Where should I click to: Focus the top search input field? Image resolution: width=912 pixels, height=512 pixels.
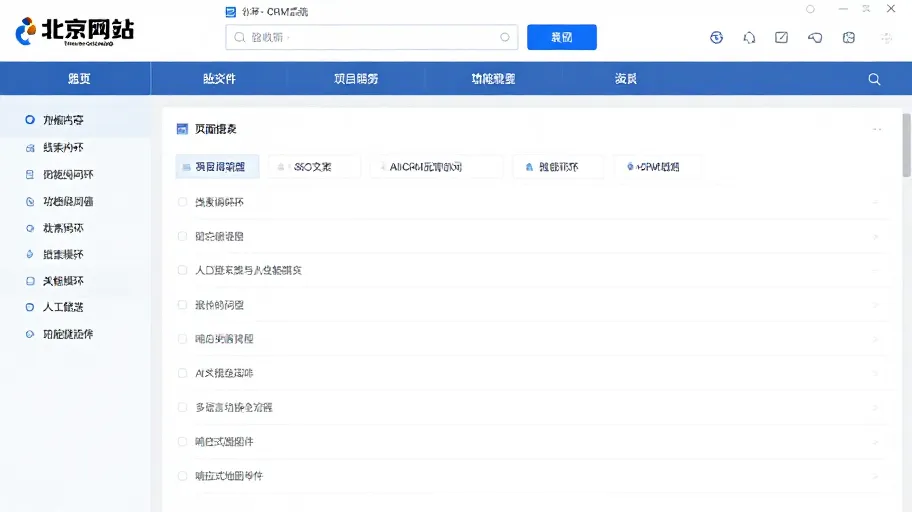pyautogui.click(x=372, y=37)
